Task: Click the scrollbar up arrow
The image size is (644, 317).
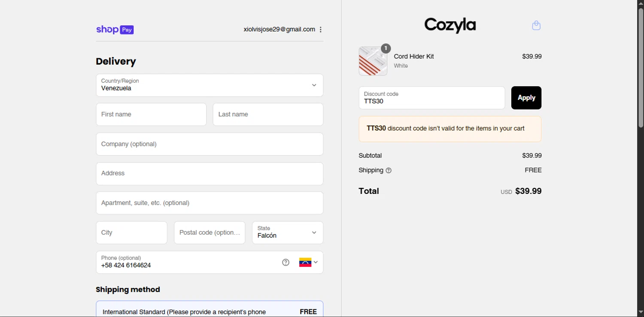Action: (x=641, y=4)
